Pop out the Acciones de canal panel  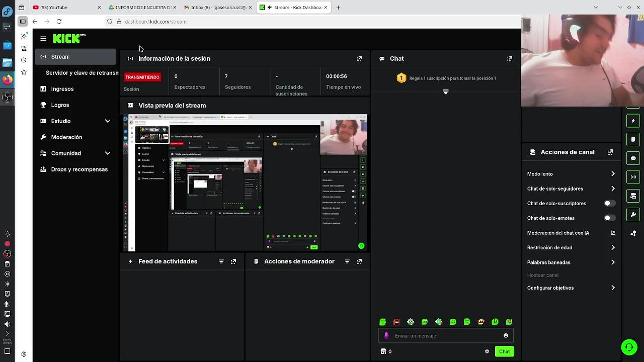tap(610, 152)
